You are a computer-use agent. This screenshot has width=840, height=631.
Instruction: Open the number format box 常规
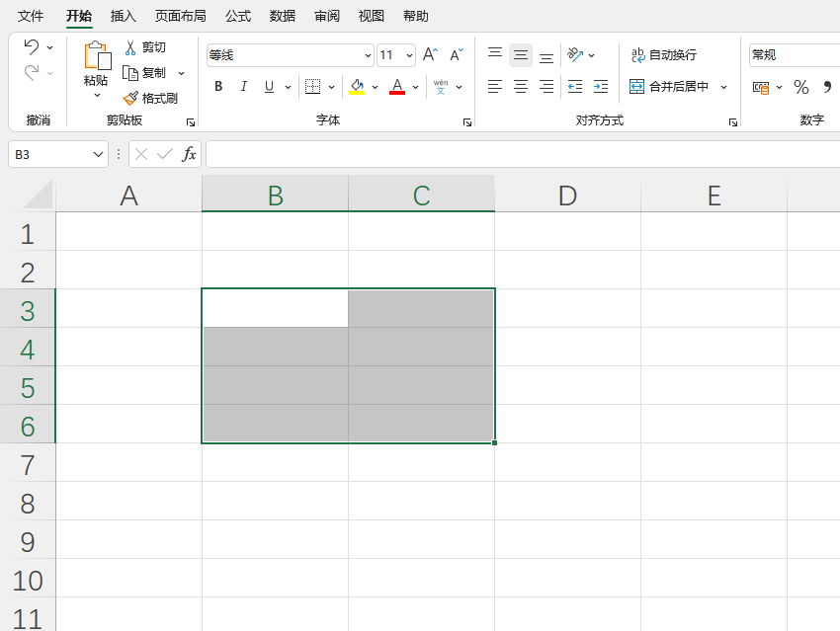point(795,54)
